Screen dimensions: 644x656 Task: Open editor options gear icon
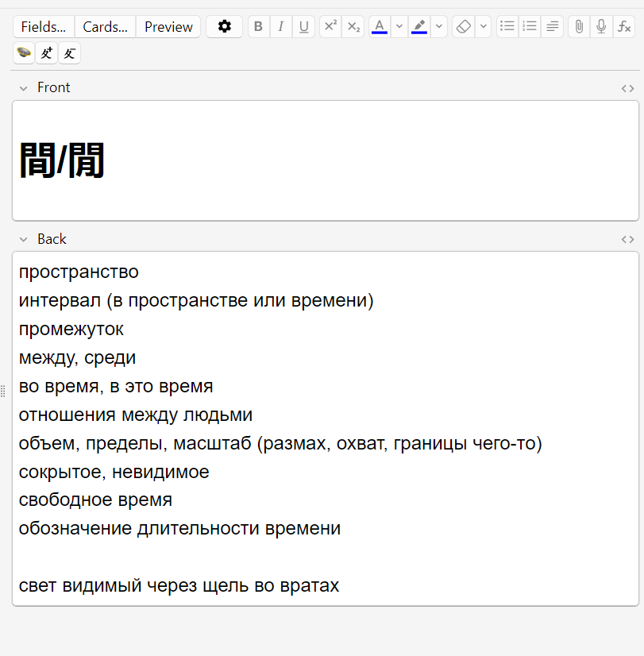224,27
